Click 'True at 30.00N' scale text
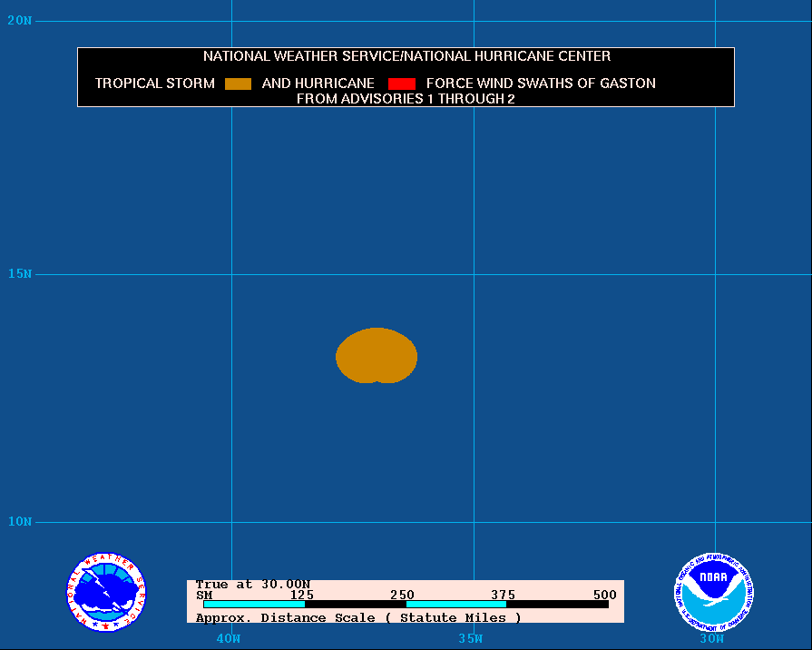 [253, 584]
